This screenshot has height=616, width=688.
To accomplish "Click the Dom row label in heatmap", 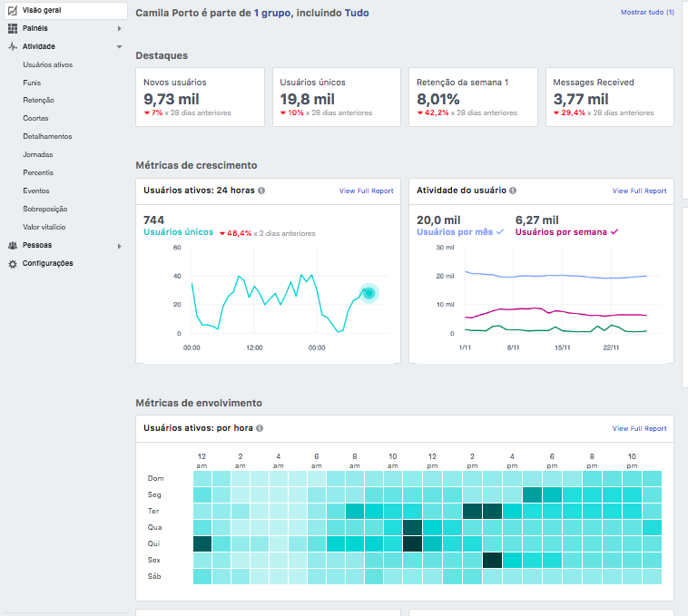I will coord(156,478).
